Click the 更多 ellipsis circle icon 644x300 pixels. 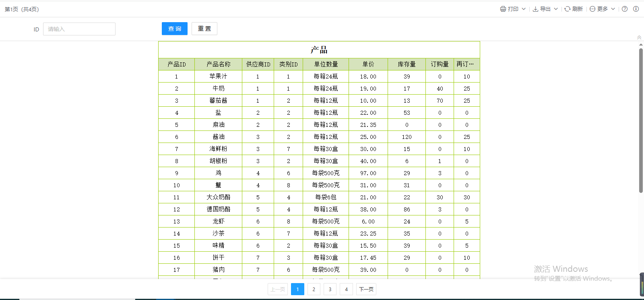[x=592, y=9]
